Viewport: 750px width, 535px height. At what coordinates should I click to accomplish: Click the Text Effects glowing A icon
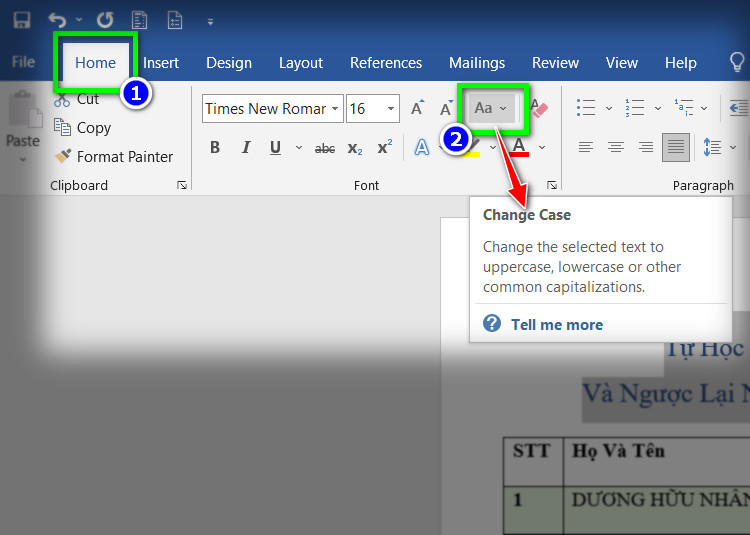pos(421,147)
